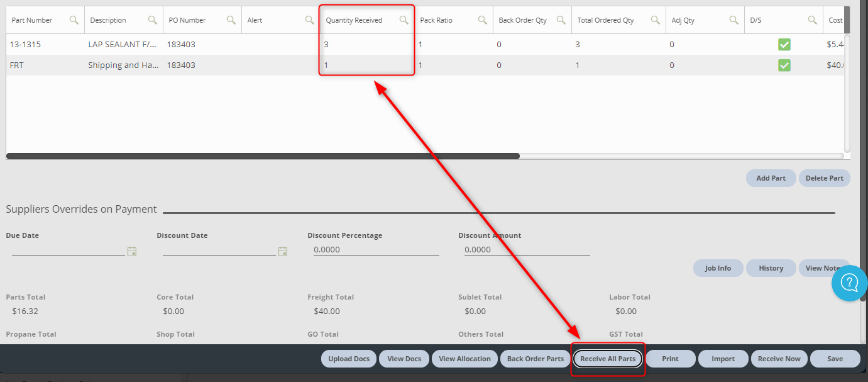Open Back Order Qty search icon
This screenshot has height=382, width=868.
pos(561,20)
